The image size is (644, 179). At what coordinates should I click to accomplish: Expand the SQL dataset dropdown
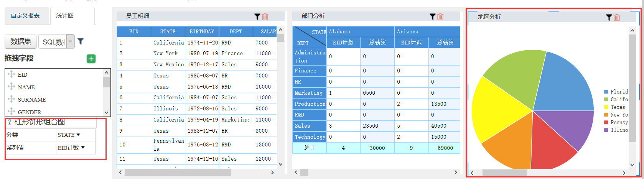(x=70, y=41)
